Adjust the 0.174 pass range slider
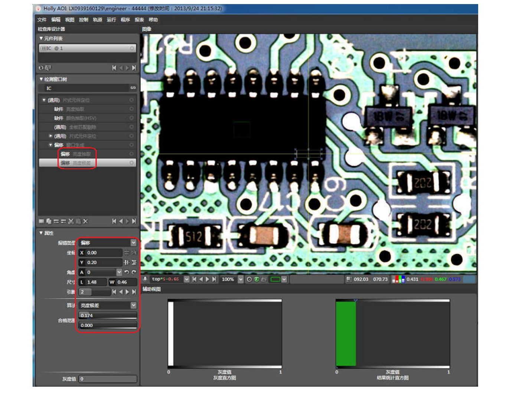This screenshot has height=399, width=532. pyautogui.click(x=108, y=315)
